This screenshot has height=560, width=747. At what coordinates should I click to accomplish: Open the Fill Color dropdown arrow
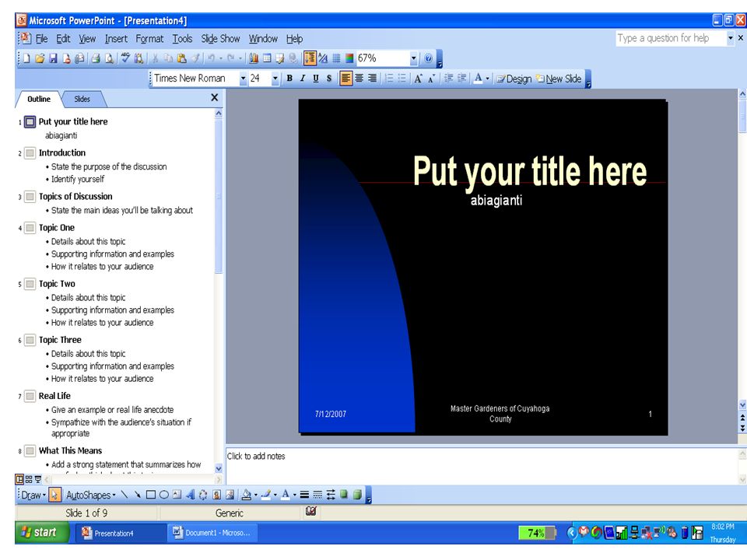pos(256,495)
